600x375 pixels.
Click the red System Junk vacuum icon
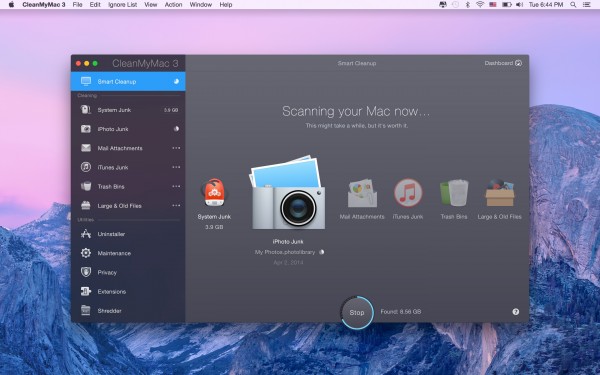click(214, 193)
